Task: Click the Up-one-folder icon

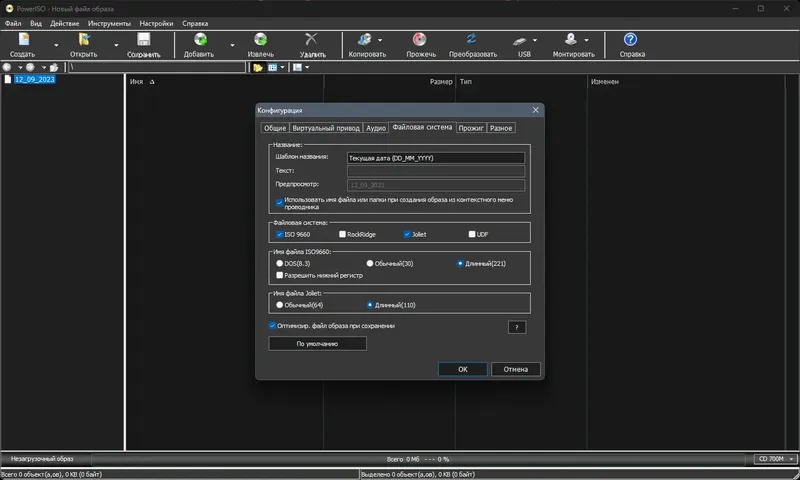Action: pos(54,67)
